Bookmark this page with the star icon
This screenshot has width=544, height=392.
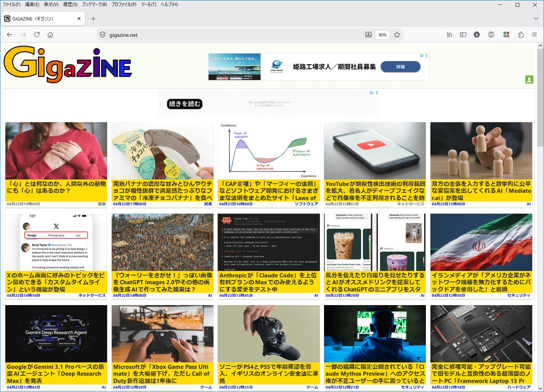click(x=397, y=35)
